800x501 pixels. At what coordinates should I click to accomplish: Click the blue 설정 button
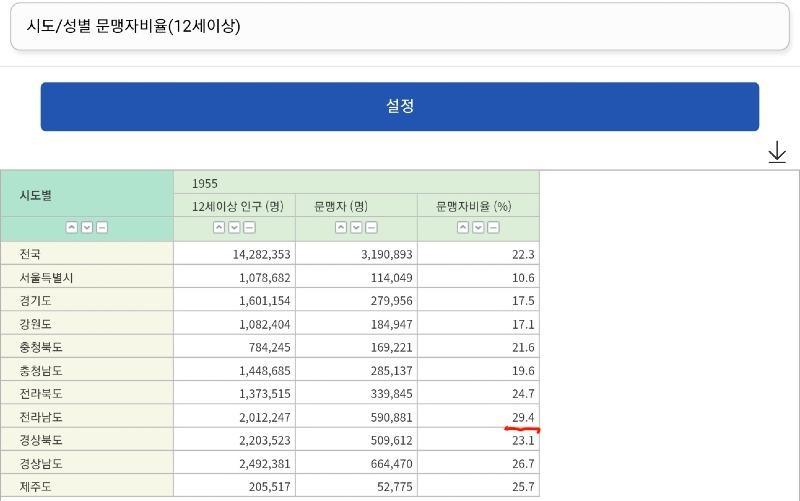coord(400,107)
